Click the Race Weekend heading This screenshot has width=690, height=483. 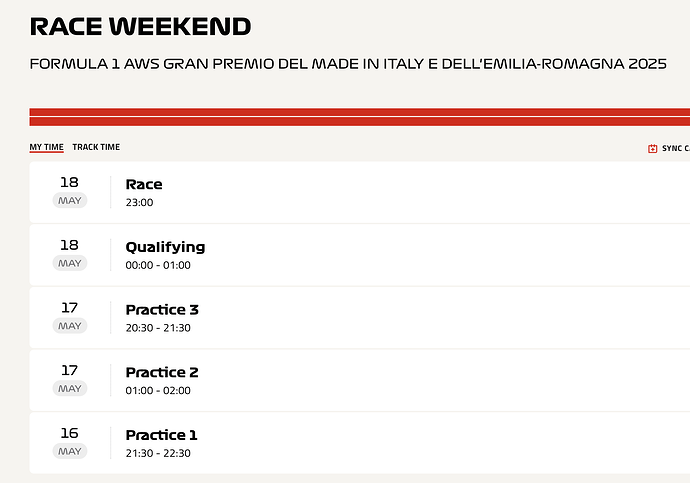coord(140,26)
